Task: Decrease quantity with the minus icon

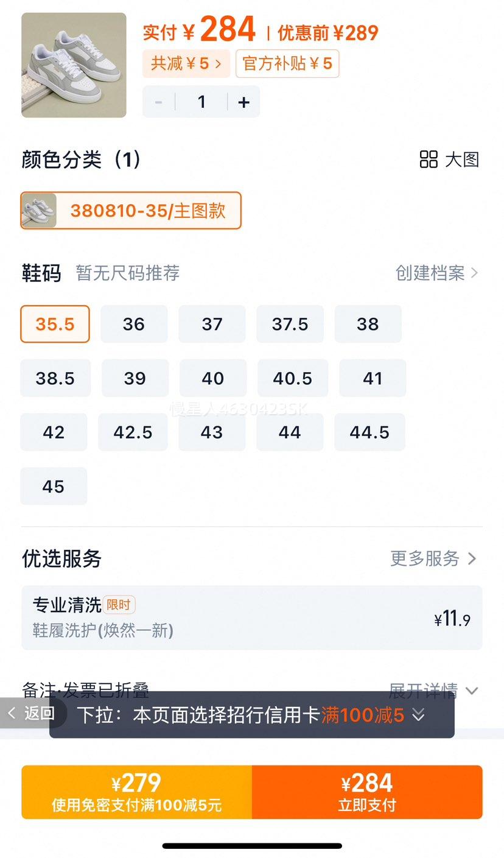Action: coord(159,102)
